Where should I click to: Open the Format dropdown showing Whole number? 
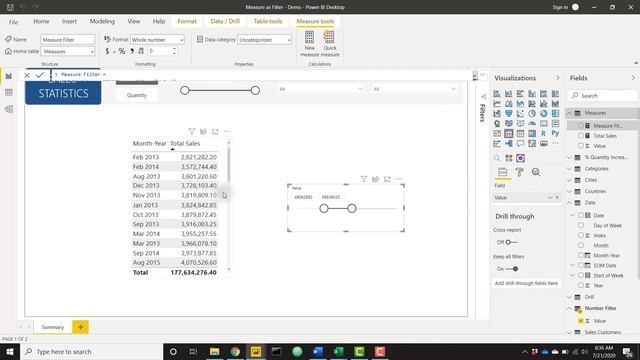pyautogui.click(x=157, y=40)
